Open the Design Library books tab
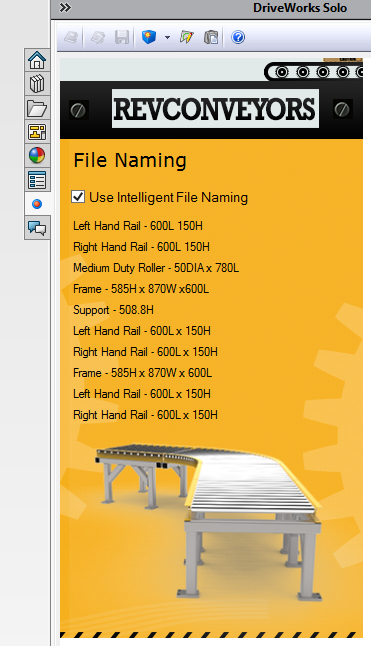The height and width of the screenshot is (646, 371). point(37,84)
